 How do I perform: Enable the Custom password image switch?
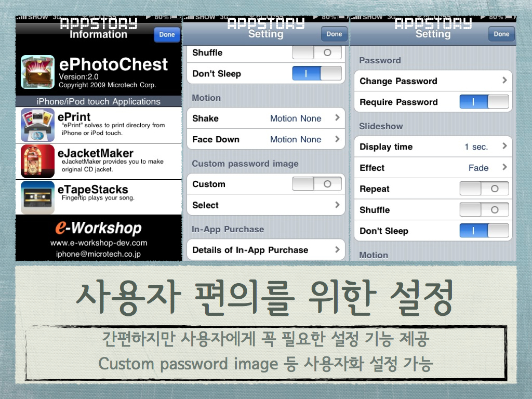(x=317, y=184)
